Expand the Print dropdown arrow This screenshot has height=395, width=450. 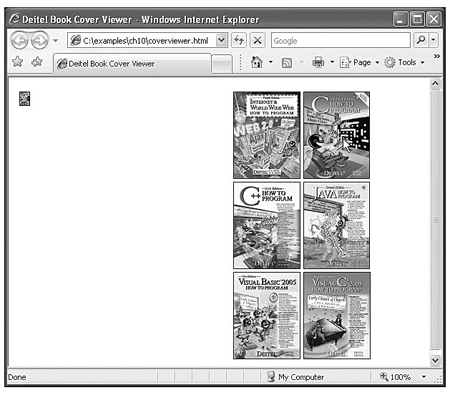click(332, 62)
